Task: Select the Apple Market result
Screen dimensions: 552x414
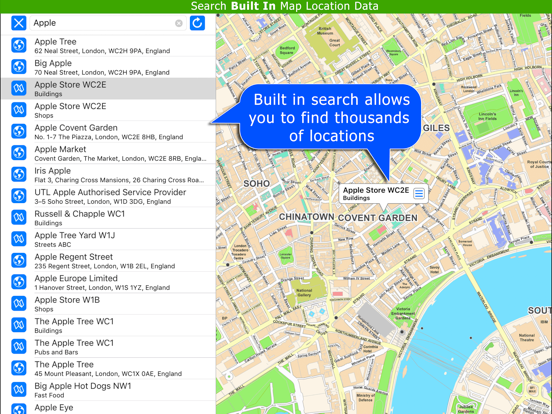Action: click(x=108, y=153)
